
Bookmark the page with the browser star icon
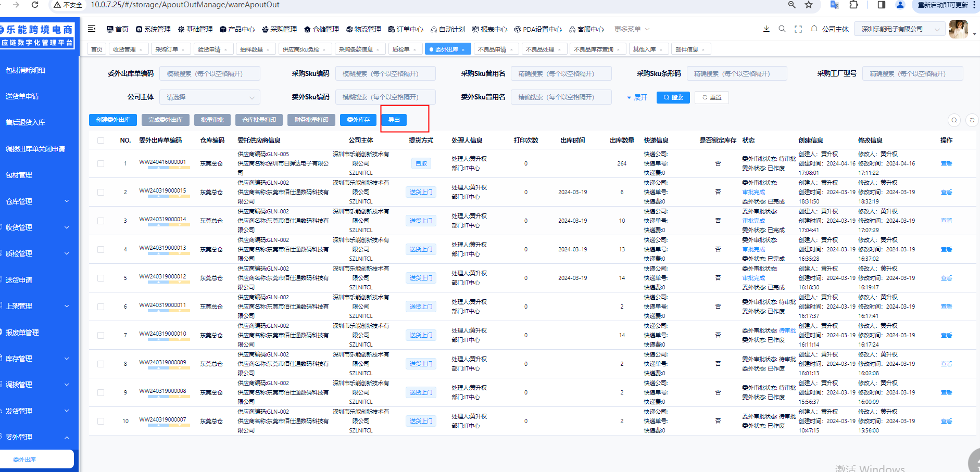click(809, 5)
